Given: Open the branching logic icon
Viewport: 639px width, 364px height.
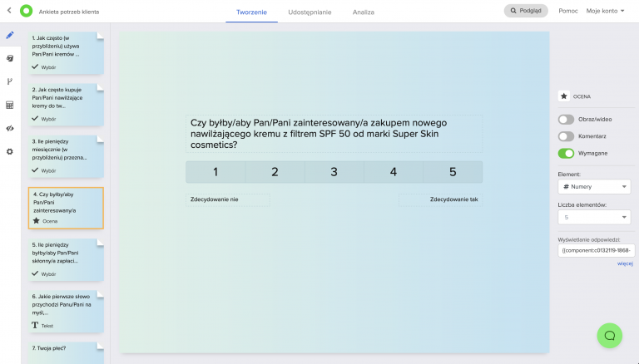Looking at the screenshot, I should [x=10, y=81].
